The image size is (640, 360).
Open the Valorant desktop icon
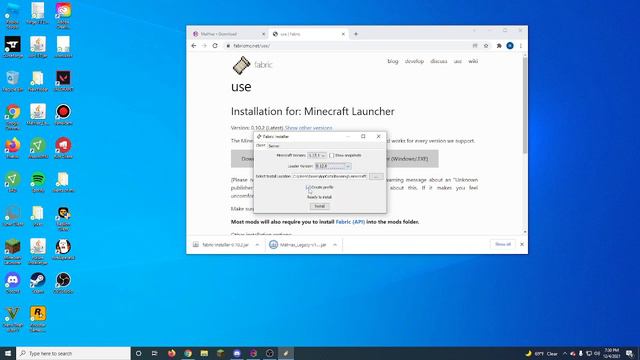(x=63, y=81)
